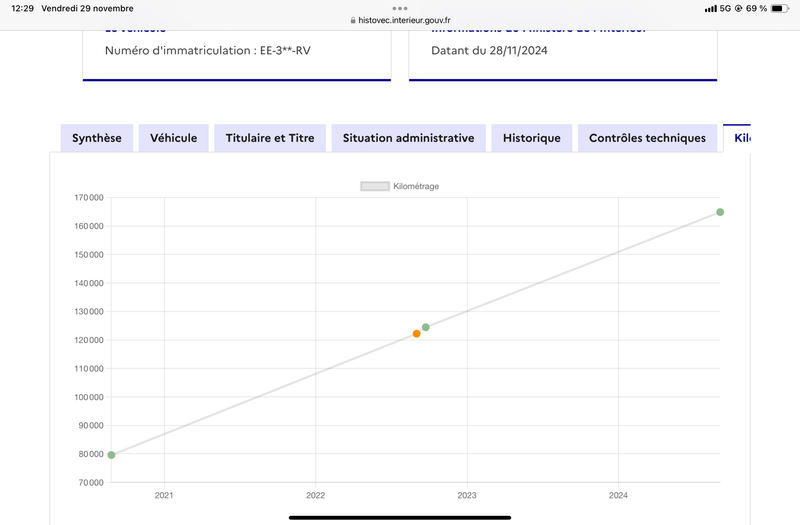Tap the cellular signal bars icon
Image resolution: width=800 pixels, height=525 pixels.
(x=710, y=8)
